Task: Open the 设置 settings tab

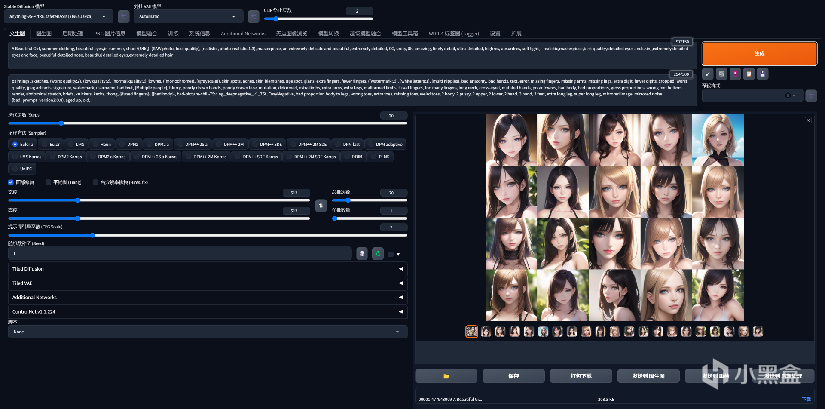Action: [495, 33]
